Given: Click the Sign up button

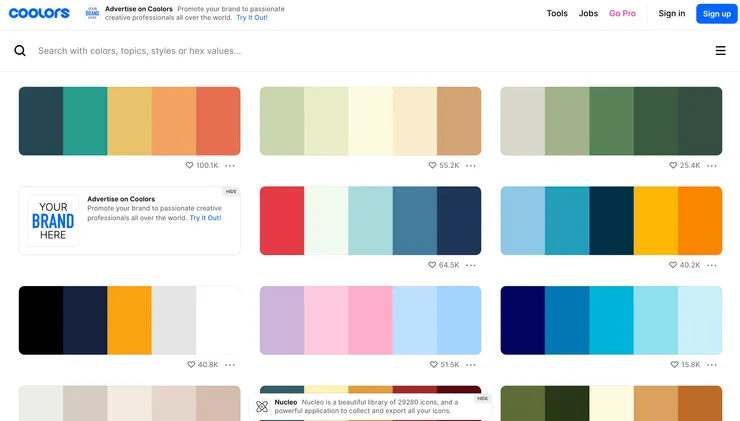Looking at the screenshot, I should (x=716, y=14).
